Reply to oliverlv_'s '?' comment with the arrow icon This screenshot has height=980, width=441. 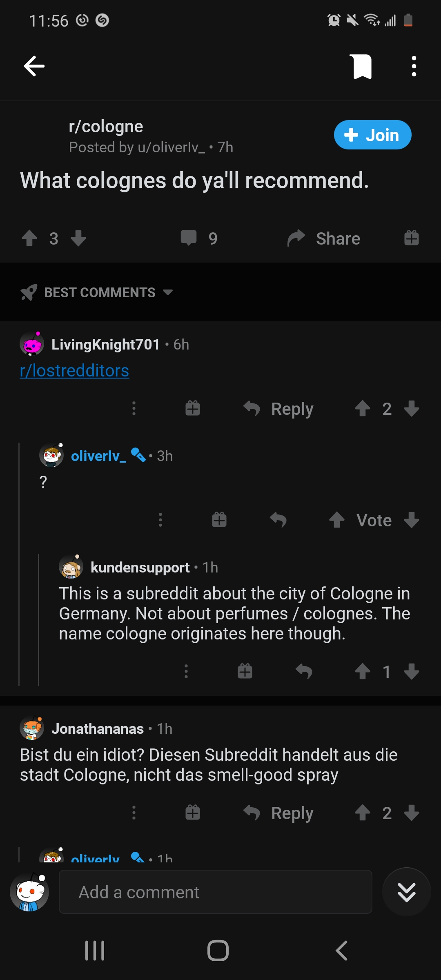pos(279,519)
